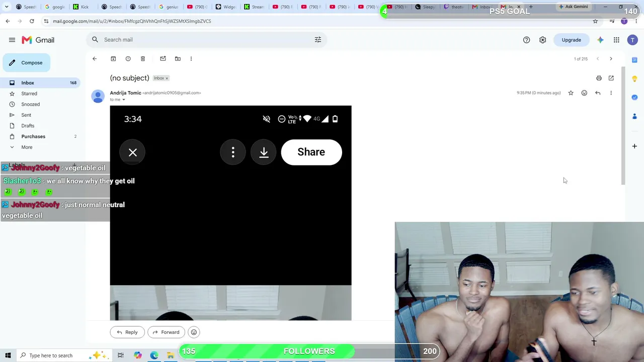This screenshot has height=362, width=644.
Task: Archive this email
Action: click(x=113, y=59)
